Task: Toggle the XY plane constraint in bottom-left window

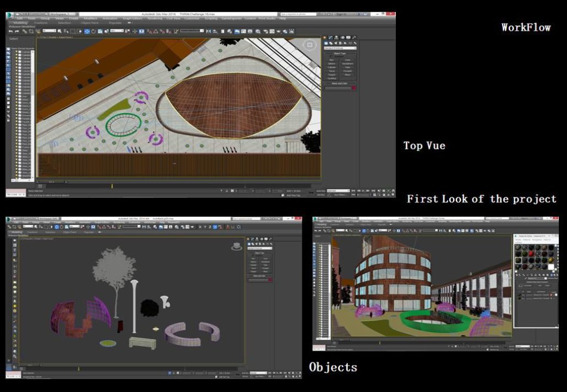Action: click(215, 227)
